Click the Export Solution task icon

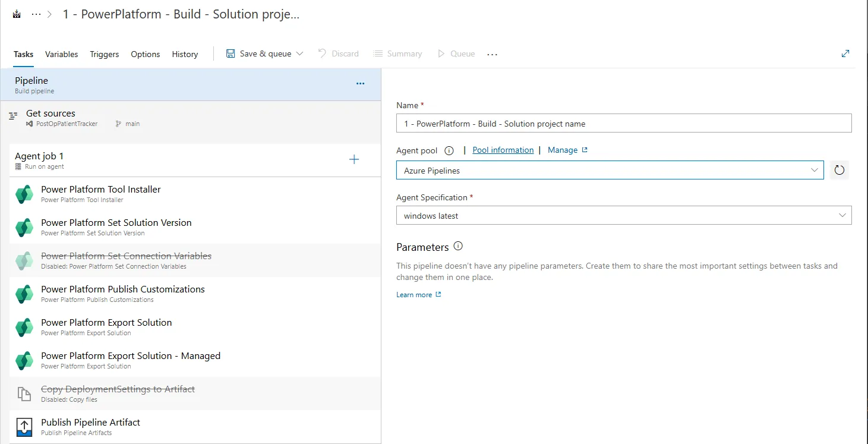pos(24,327)
